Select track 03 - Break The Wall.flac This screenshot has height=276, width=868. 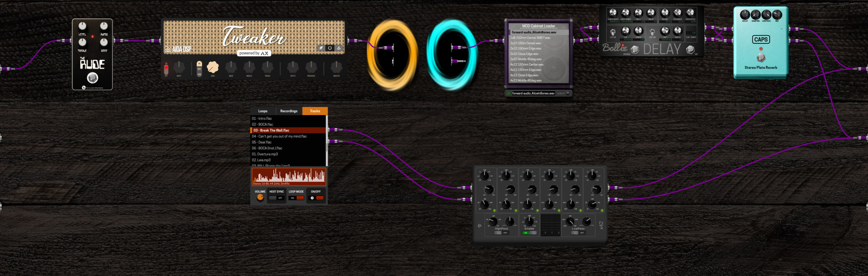click(x=288, y=130)
